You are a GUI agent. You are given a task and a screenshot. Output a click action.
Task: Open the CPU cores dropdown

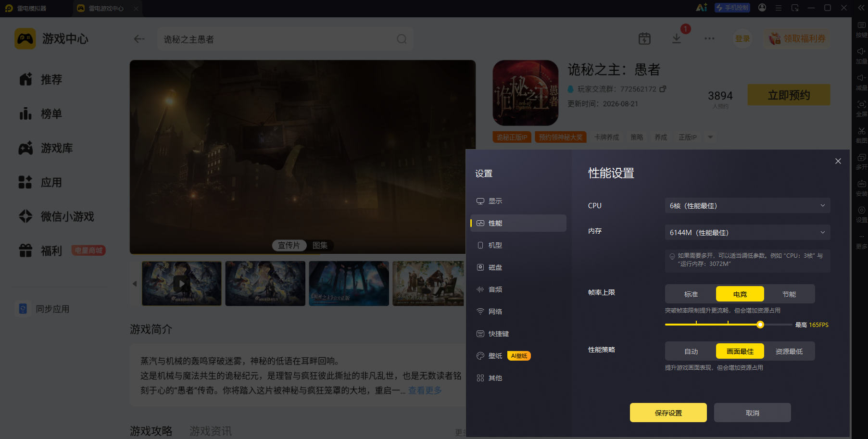coord(747,205)
